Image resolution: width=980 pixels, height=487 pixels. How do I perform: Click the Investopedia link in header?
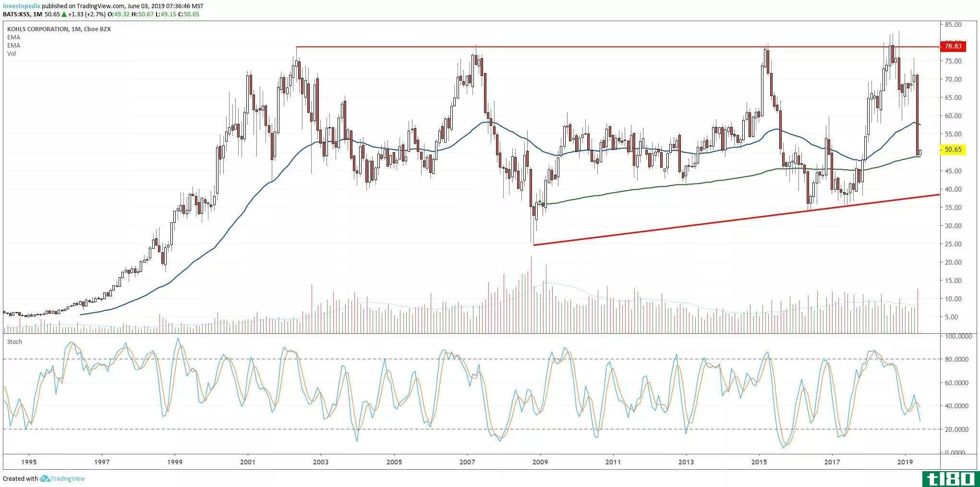22,6
